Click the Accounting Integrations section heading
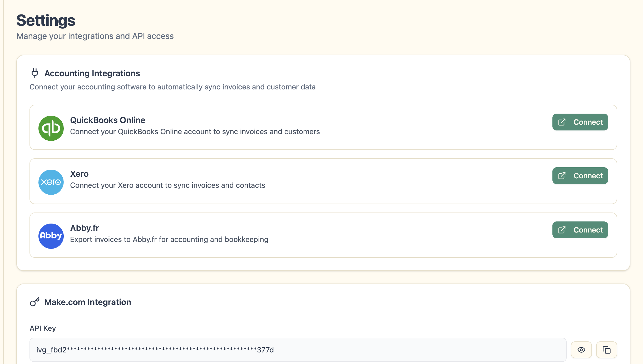The width and height of the screenshot is (643, 364). 92,73
